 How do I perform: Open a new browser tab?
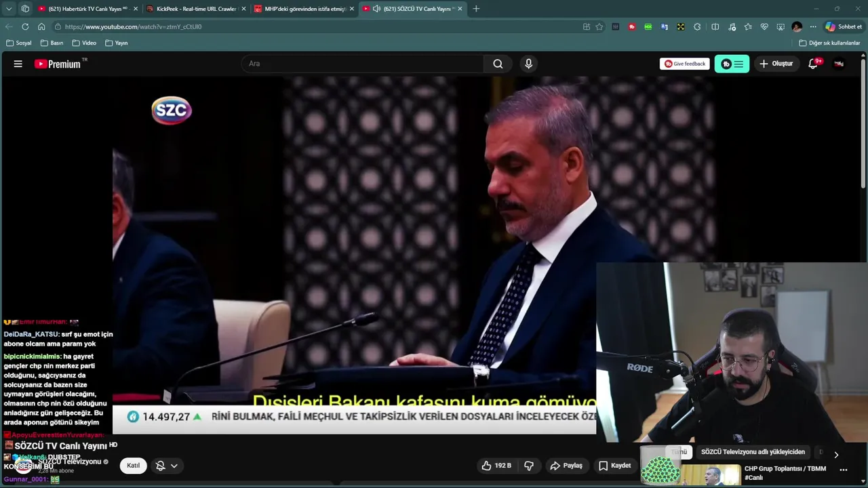click(476, 9)
